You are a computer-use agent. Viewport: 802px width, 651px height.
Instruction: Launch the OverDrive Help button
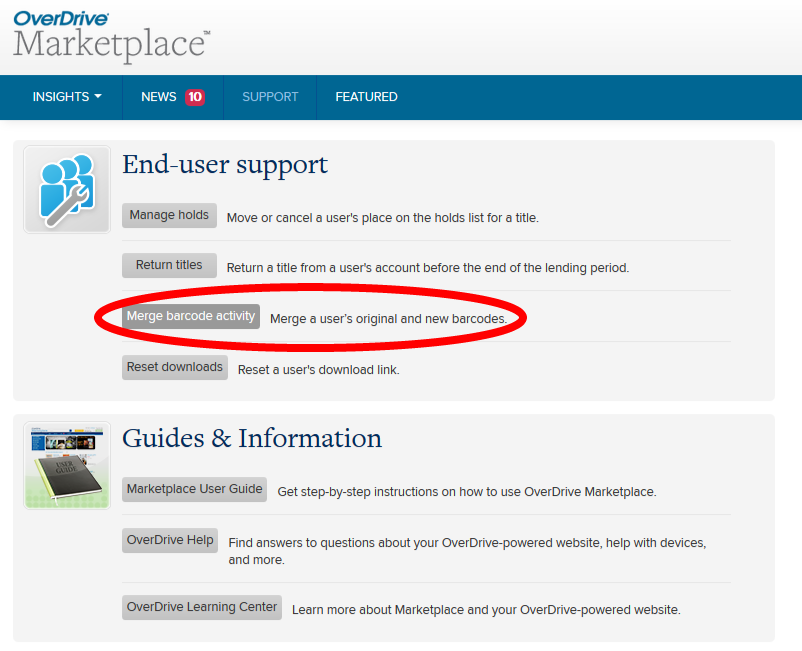[x=170, y=541]
